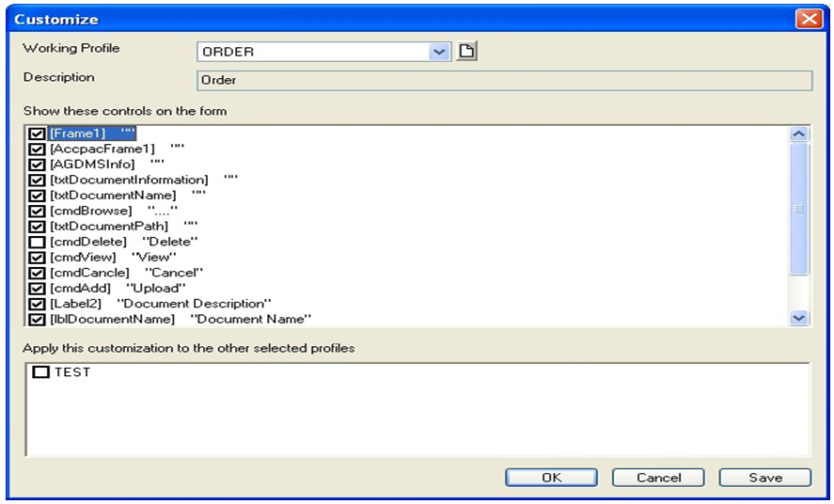Check the cmdDelete checkbox

pyautogui.click(x=37, y=242)
